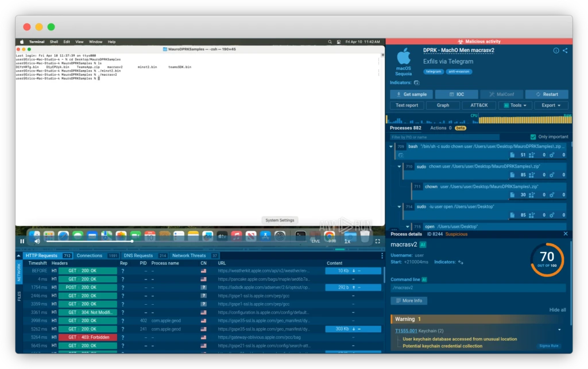Open the 292 b content of POST request
The width and height of the screenshot is (588, 369).
pyautogui.click(x=353, y=288)
